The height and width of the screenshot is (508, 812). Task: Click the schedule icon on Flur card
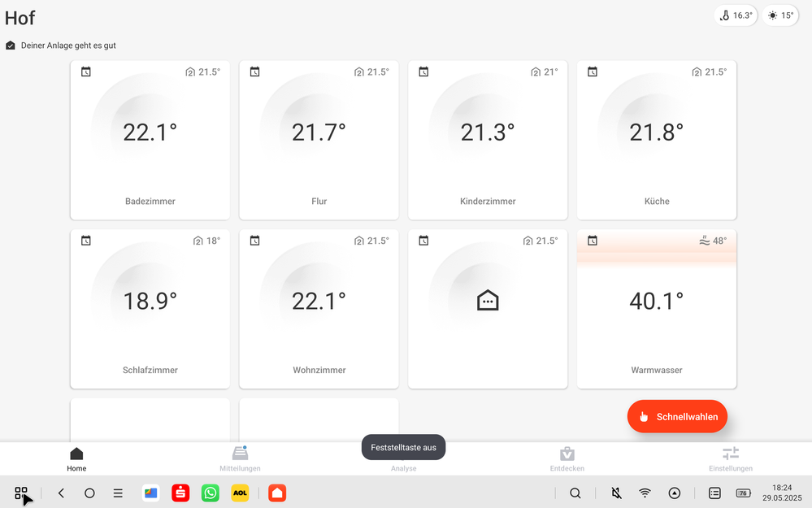click(254, 72)
